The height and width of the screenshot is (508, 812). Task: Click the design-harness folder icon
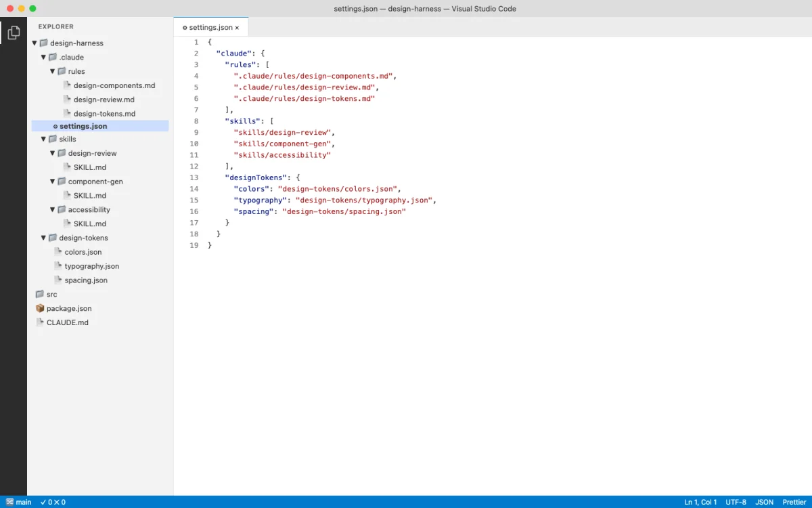[44, 43]
